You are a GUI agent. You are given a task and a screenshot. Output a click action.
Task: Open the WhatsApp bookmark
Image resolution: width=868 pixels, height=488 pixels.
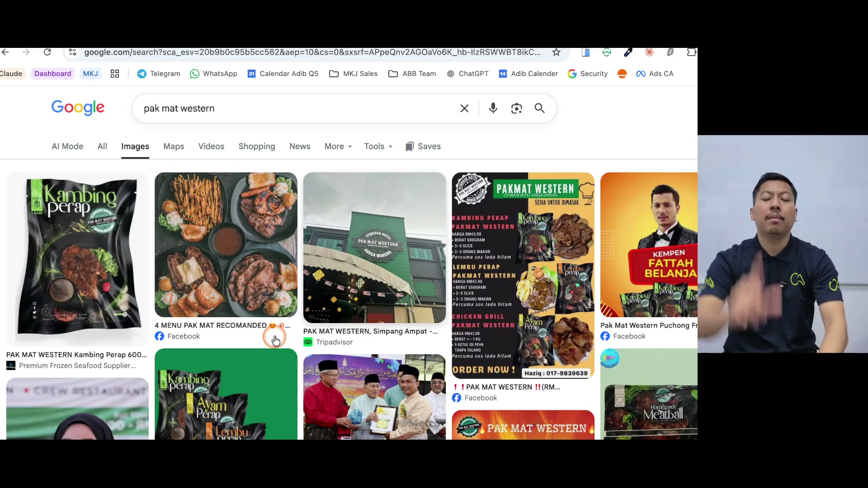[213, 74]
